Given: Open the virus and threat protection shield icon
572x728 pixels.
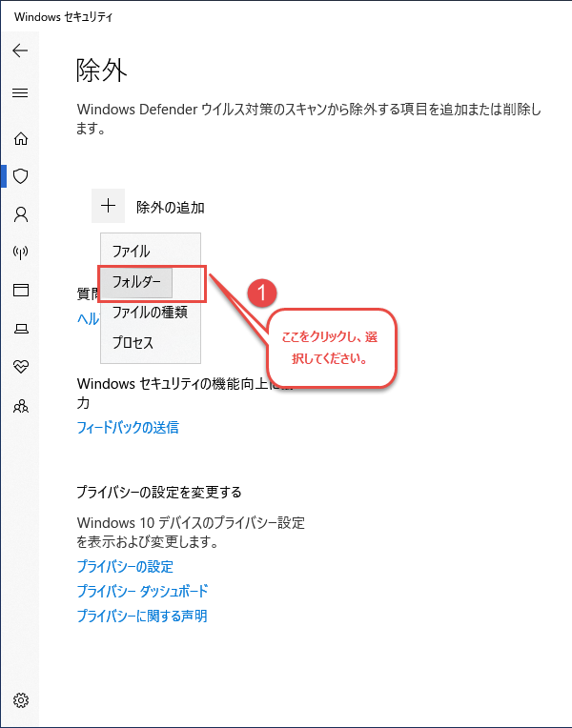Looking at the screenshot, I should 20,176.
